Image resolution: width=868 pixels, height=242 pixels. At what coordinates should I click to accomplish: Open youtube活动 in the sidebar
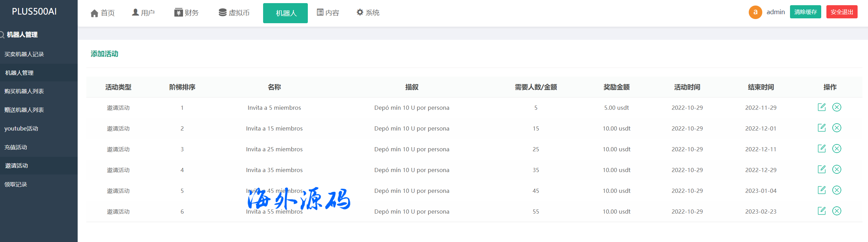coord(21,129)
